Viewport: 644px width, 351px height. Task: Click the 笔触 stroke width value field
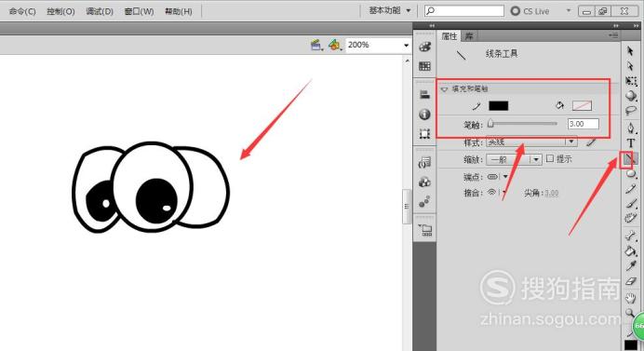pos(584,124)
